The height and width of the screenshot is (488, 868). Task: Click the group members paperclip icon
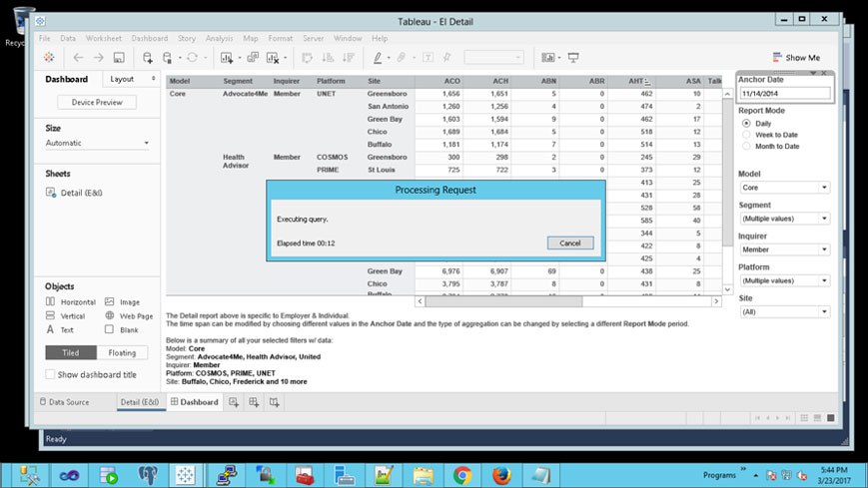click(x=402, y=58)
